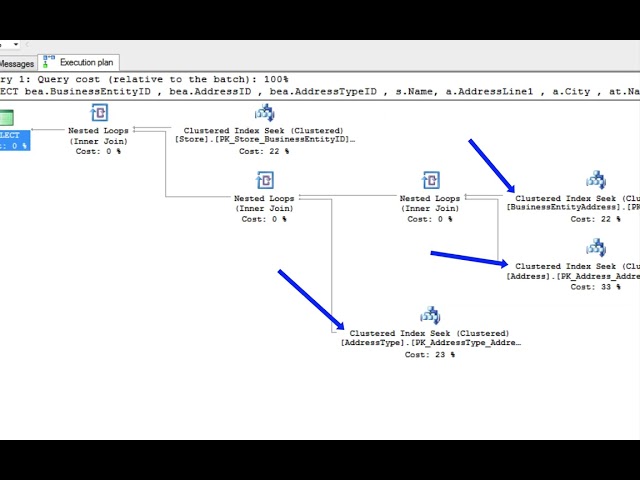Click the Cost: 33 % text
The image size is (640, 480).
tap(596, 287)
